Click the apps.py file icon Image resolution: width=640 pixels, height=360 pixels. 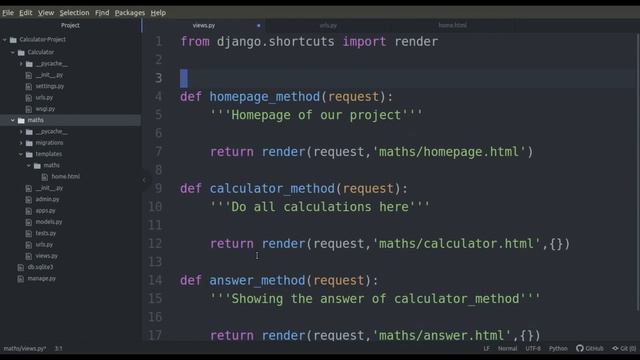pos(29,211)
